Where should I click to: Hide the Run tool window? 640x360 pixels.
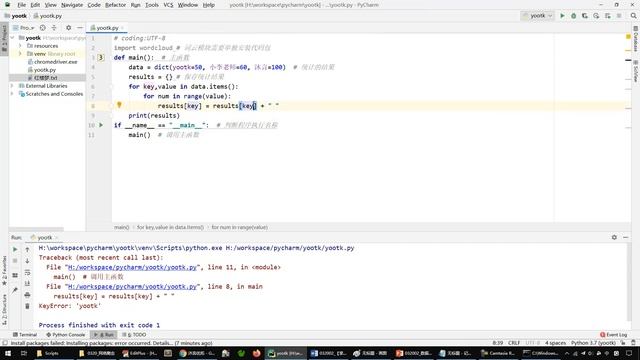tap(626, 237)
